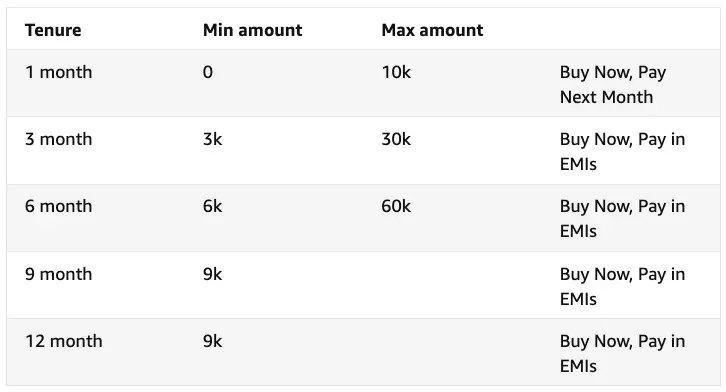The height and width of the screenshot is (392, 726).
Task: Select the 1 month tenure cell
Action: [x=58, y=72]
